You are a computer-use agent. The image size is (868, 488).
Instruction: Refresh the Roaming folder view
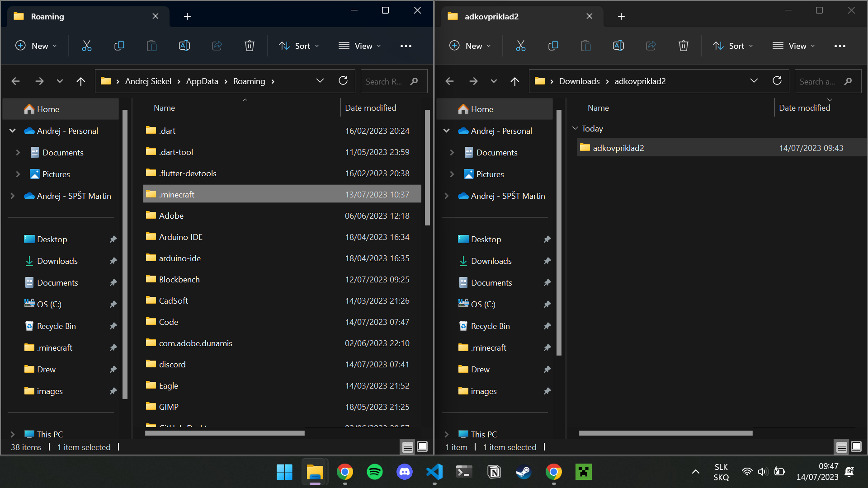(343, 81)
